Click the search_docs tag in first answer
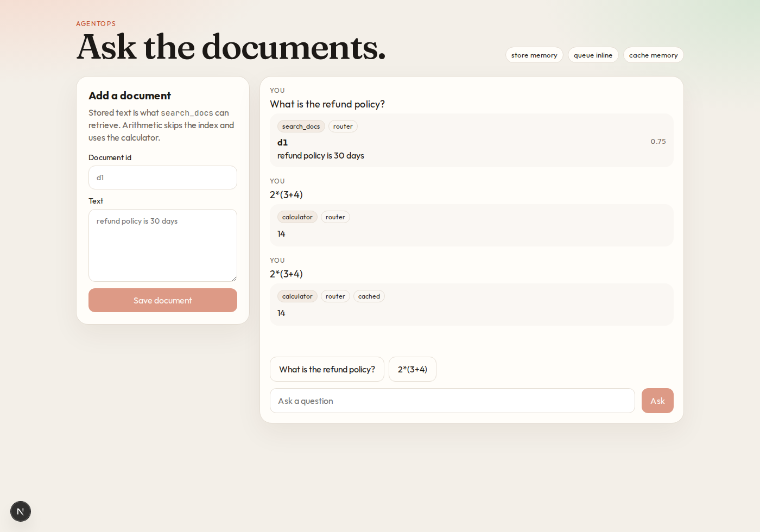Screen dimensions: 760x532 pyautogui.click(x=301, y=126)
